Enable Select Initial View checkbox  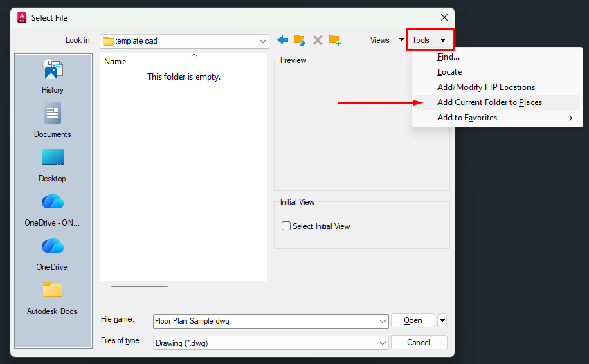pos(286,226)
